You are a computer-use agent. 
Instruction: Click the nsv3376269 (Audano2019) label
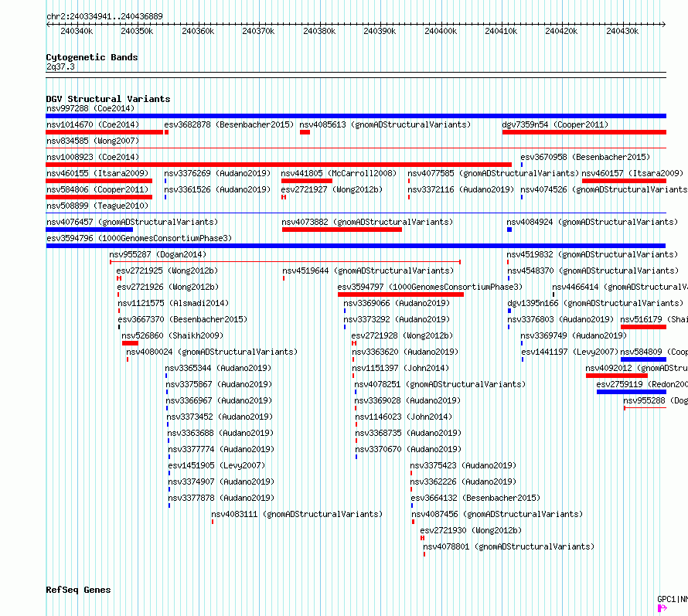click(217, 173)
